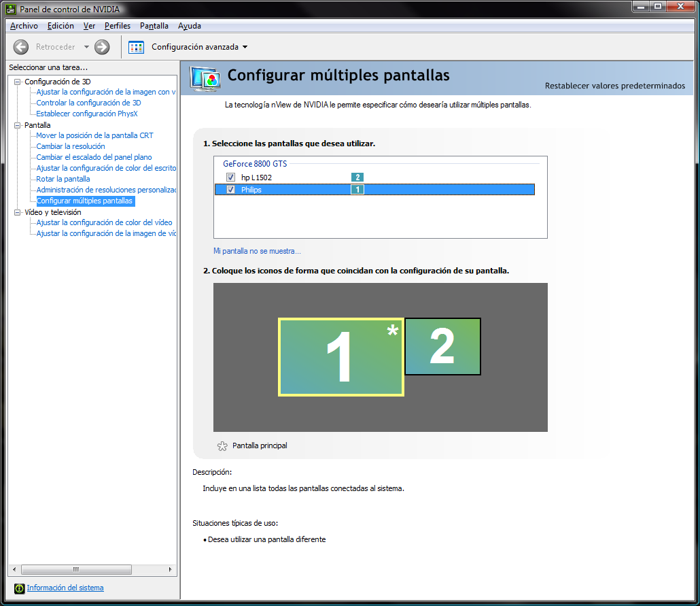
Task: Click the task pane scroll left arrow
Action: (14, 569)
